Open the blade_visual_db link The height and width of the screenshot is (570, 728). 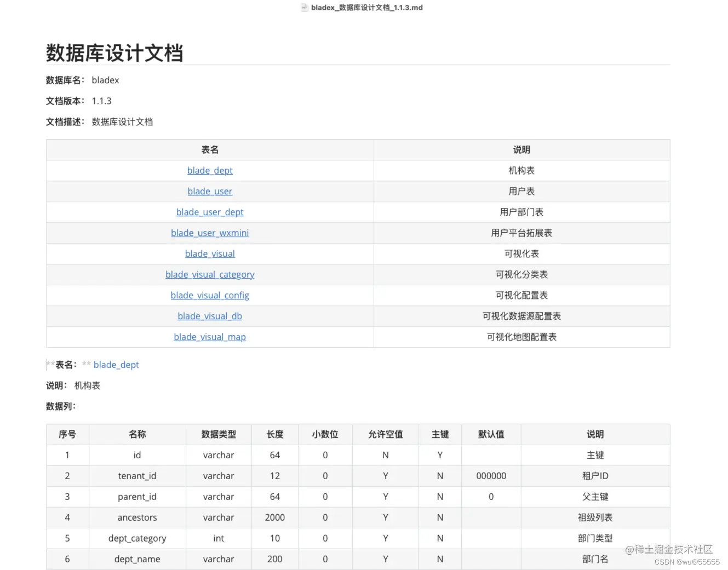210,316
